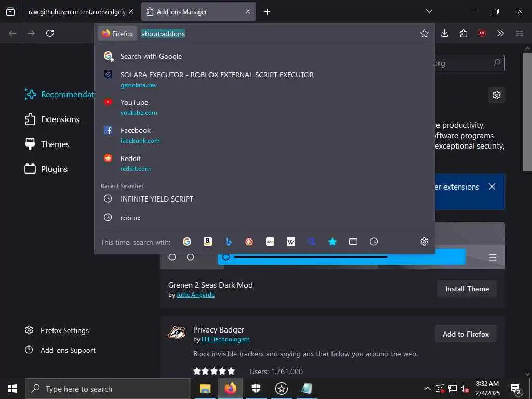Search this time with Wikipedia
Viewport: 532px width, 399px height.
[291, 242]
